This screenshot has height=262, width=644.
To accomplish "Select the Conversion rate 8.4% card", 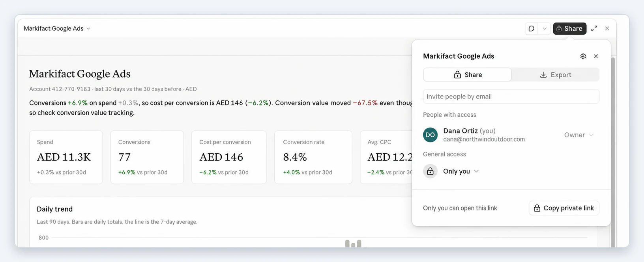I will [x=313, y=157].
